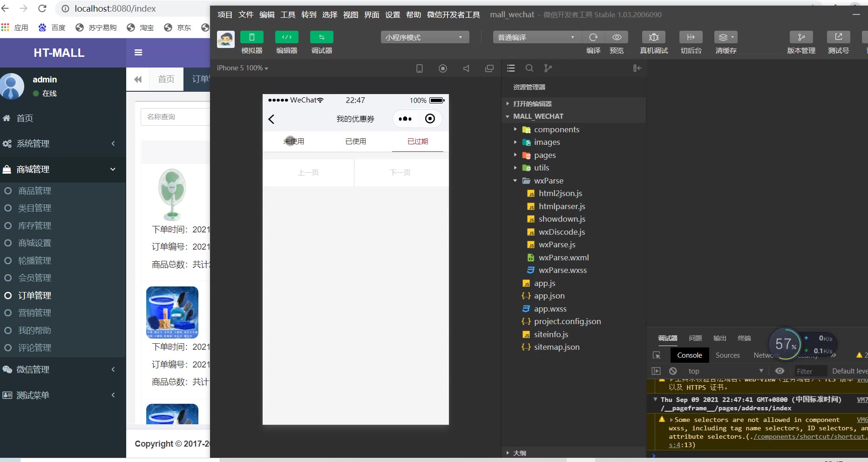The image size is (868, 462).
Task: Collapse the MALL_WECHAT project root
Action: 575,116
